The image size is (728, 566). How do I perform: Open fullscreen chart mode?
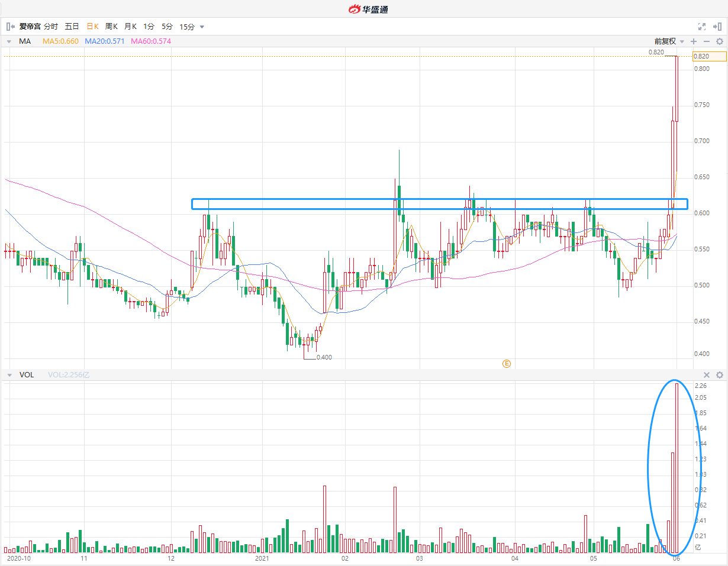pyautogui.click(x=702, y=27)
